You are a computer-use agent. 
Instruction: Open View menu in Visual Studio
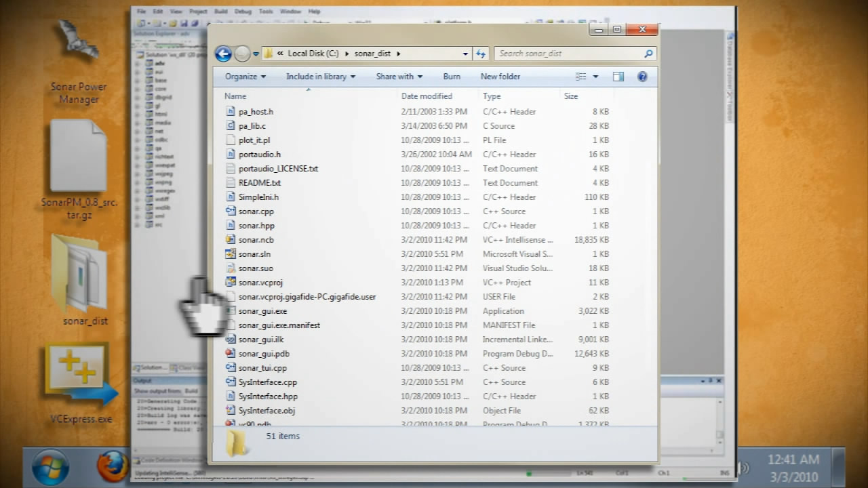pyautogui.click(x=176, y=12)
